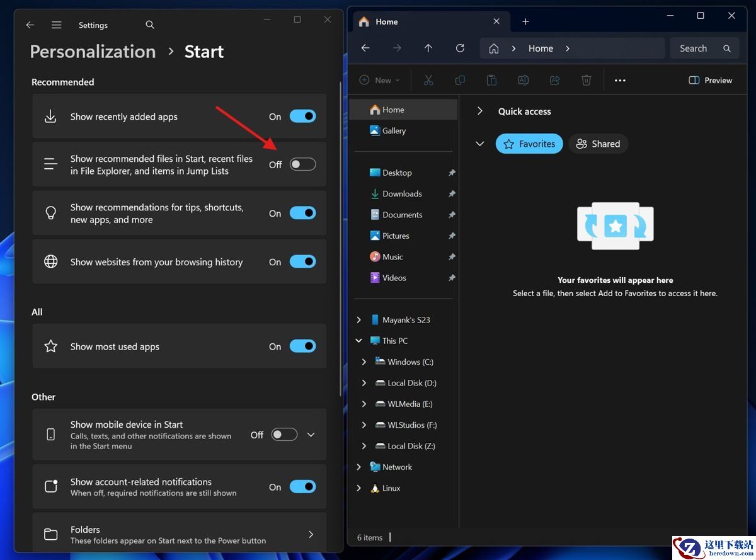Viewport: 756px width, 560px height.
Task: Open the Settings hamburger navigation menu
Action: pyautogui.click(x=57, y=25)
